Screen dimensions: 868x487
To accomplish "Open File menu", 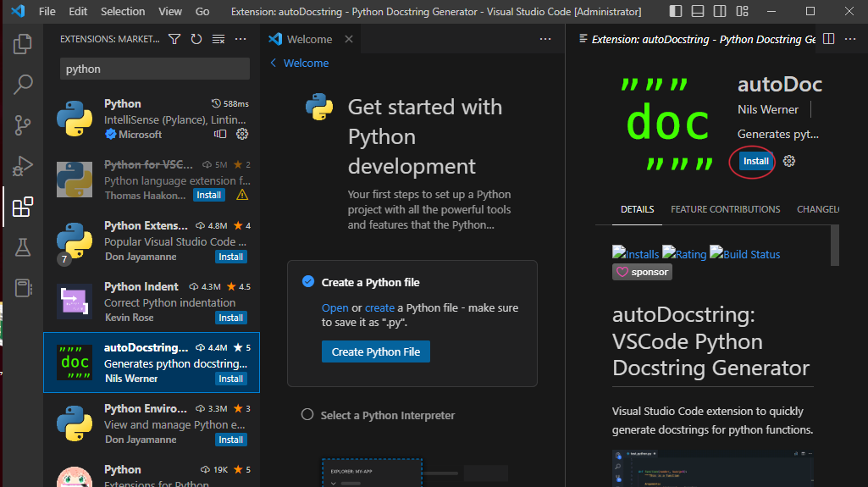I will point(47,11).
